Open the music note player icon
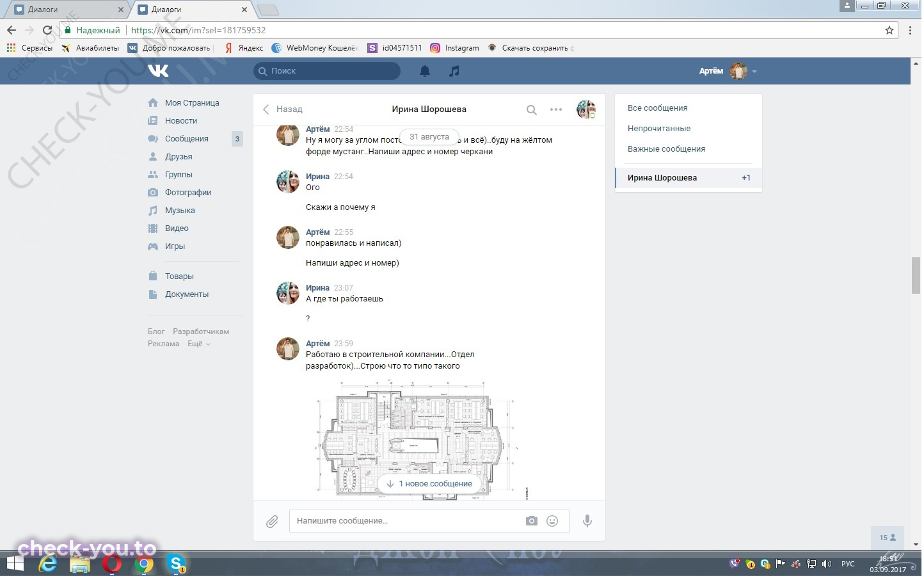 (x=454, y=71)
